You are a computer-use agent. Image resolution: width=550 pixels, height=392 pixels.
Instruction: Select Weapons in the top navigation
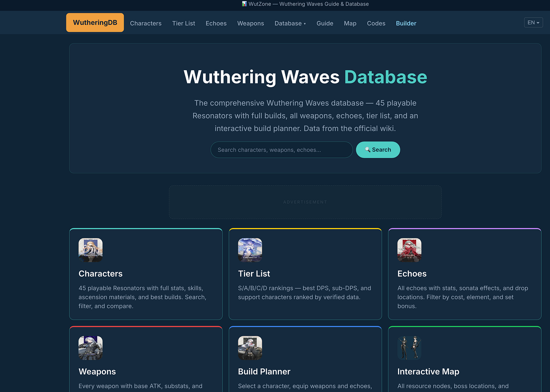point(251,23)
